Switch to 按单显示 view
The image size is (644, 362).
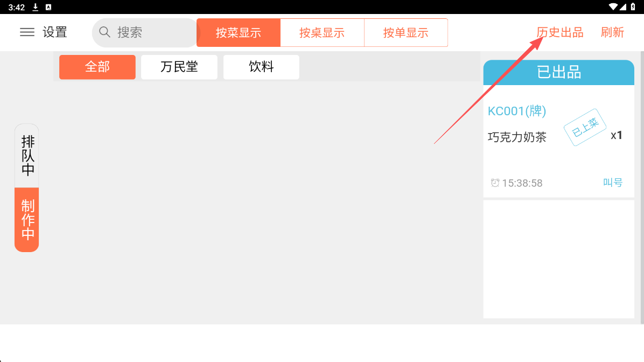[405, 33]
